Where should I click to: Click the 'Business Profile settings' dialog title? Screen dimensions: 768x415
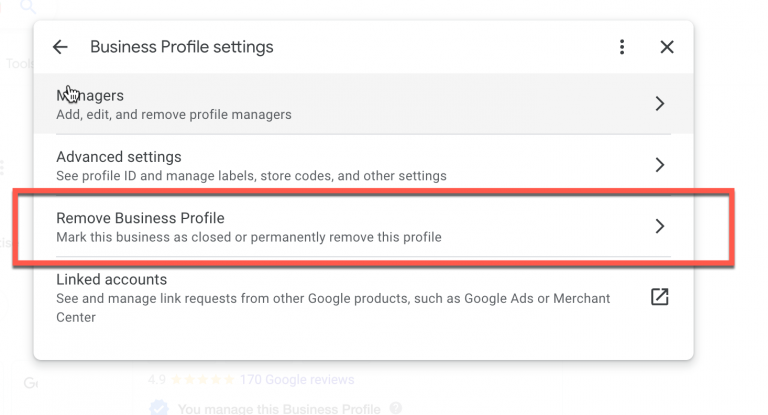point(181,47)
